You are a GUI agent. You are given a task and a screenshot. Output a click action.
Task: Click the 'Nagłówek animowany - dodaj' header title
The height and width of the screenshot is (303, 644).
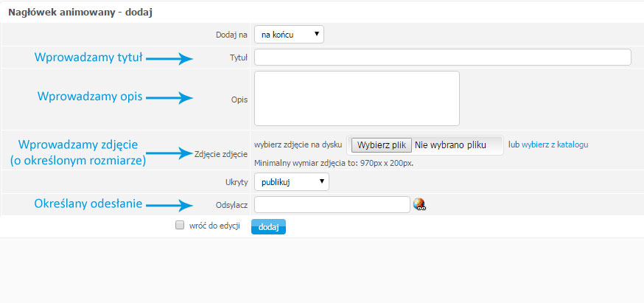[x=80, y=13]
